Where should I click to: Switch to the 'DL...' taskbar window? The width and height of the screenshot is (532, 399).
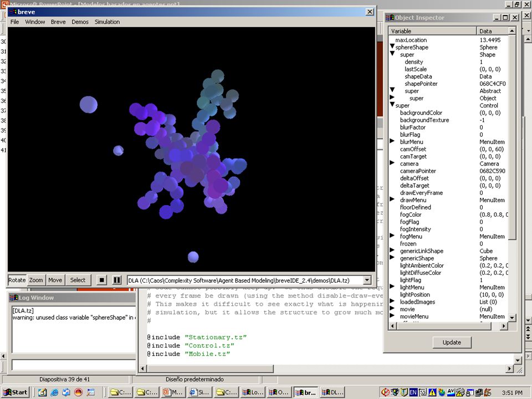point(333,392)
